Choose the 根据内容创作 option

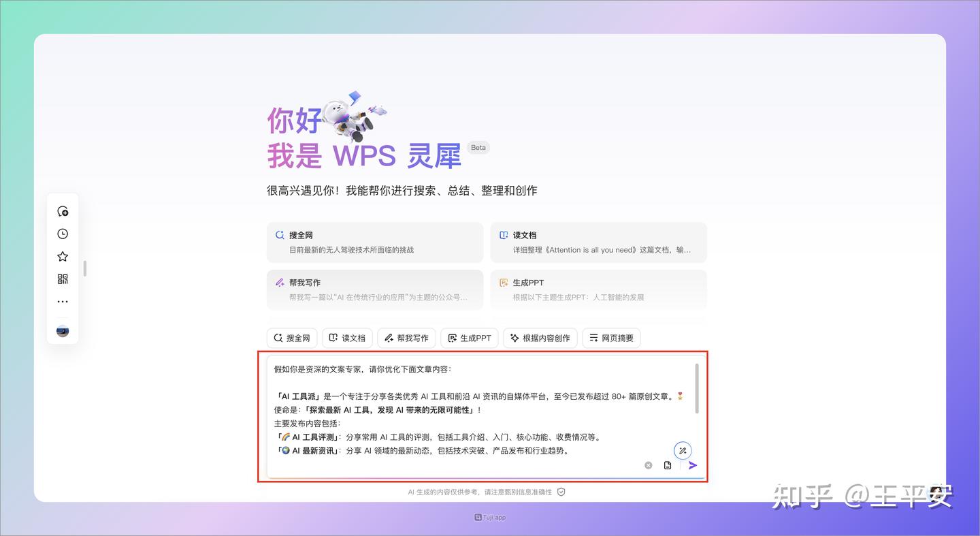coord(540,338)
